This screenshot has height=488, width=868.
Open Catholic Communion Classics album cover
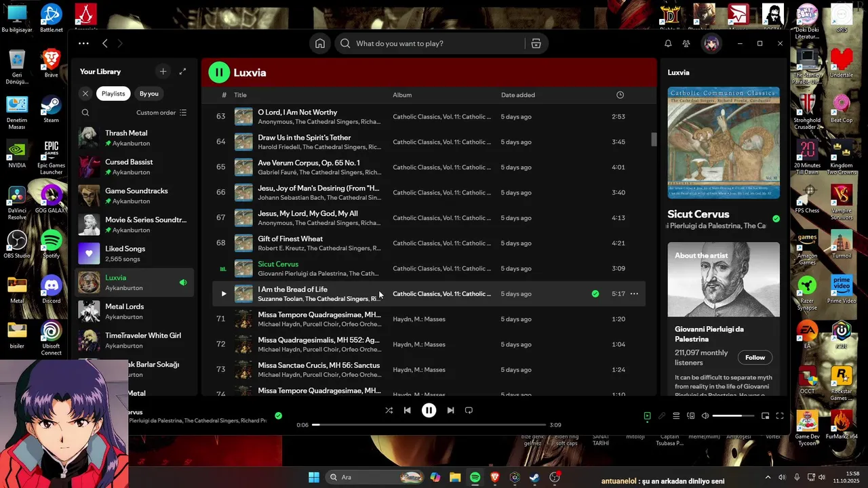(x=724, y=142)
